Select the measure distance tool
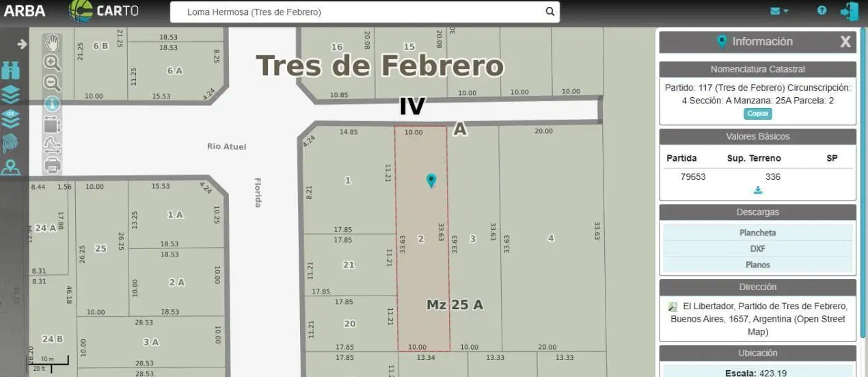The height and width of the screenshot is (377, 868). pyautogui.click(x=52, y=144)
